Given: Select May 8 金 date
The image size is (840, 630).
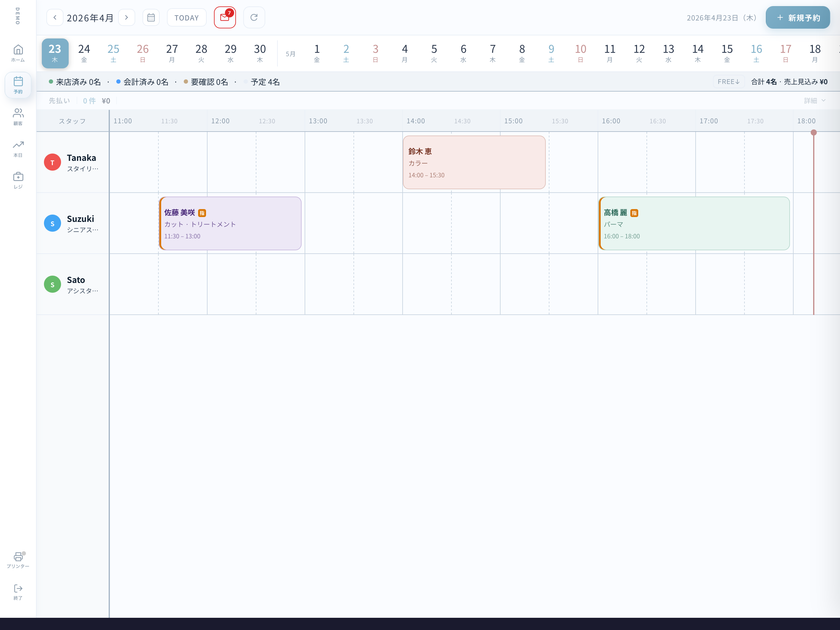Looking at the screenshot, I should [522, 53].
